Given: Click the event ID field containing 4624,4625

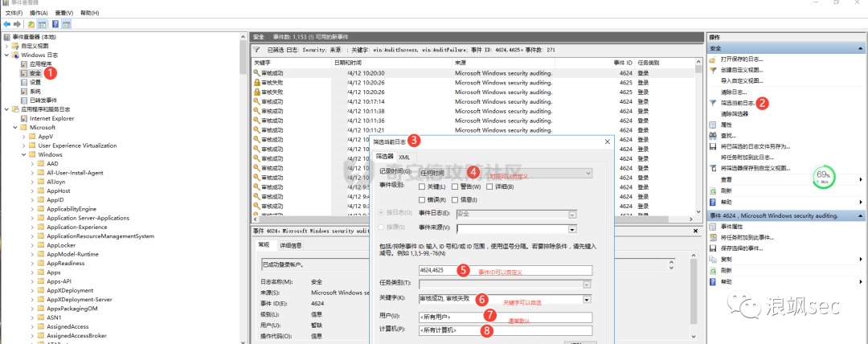Looking at the screenshot, I should 506,270.
